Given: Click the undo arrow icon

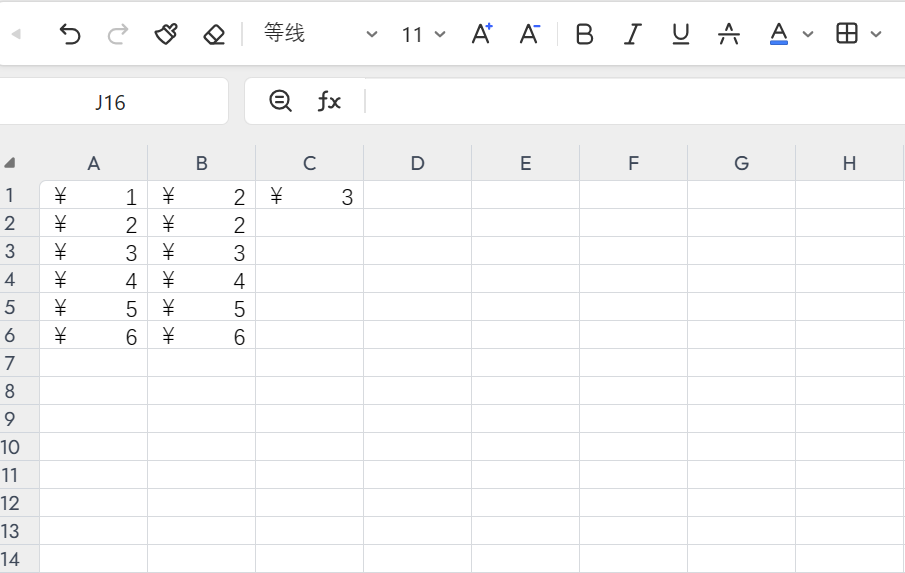Looking at the screenshot, I should coord(69,34).
